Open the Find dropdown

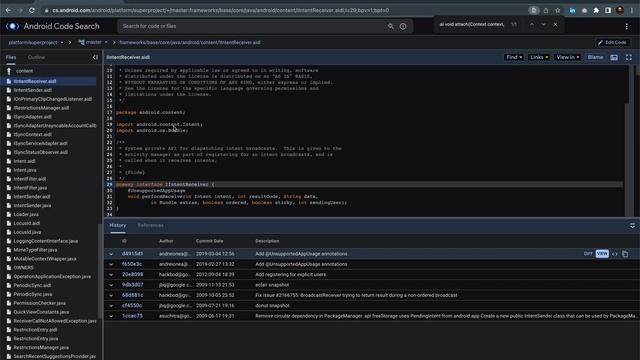click(514, 57)
